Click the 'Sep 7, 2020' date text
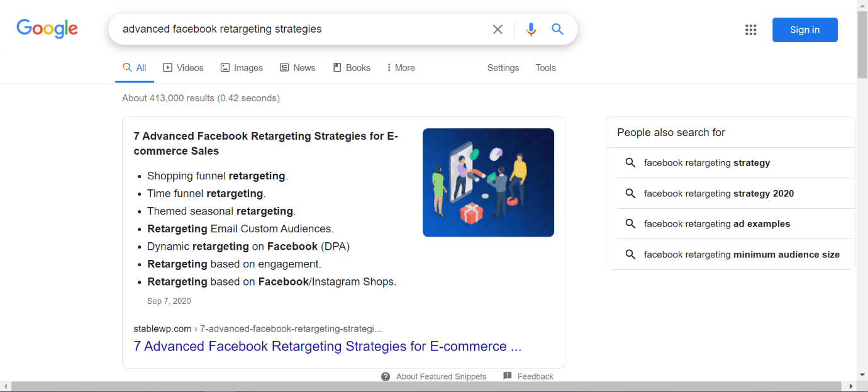This screenshot has width=868, height=392. (x=169, y=301)
